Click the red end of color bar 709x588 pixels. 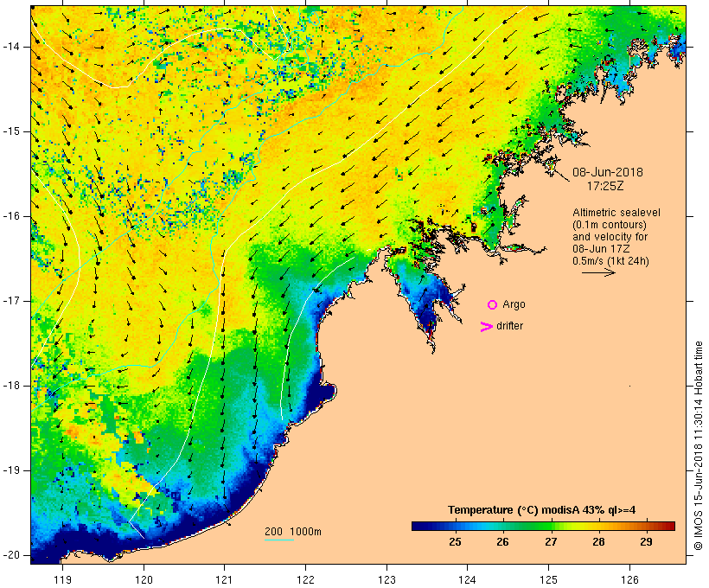pos(668,526)
